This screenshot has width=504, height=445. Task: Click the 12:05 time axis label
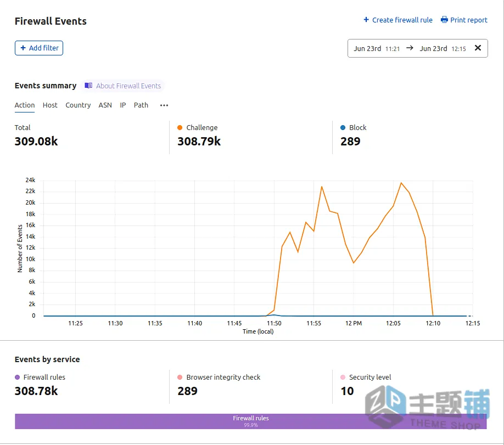[x=394, y=323]
